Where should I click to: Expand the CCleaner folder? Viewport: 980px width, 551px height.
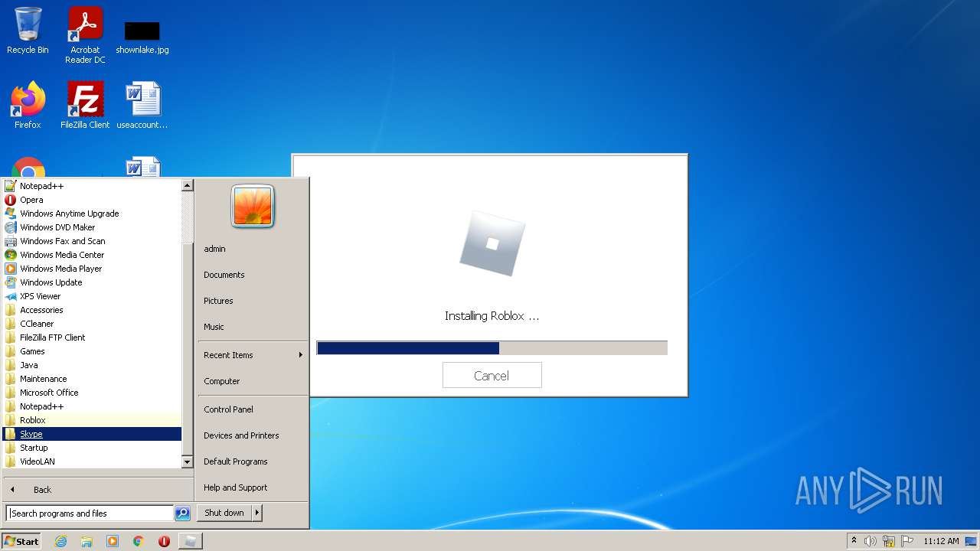(x=92, y=324)
